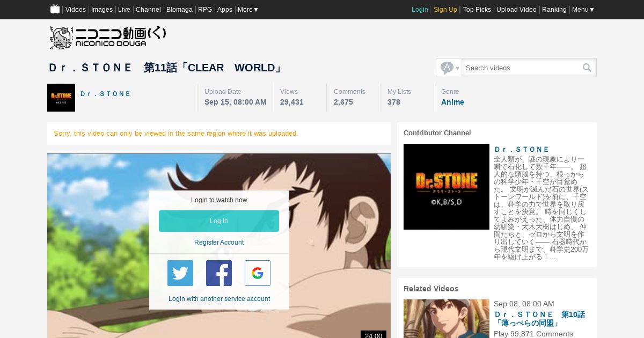This screenshot has height=338, width=644.
Task: Click the Contributor Channel heading
Action: (437, 133)
